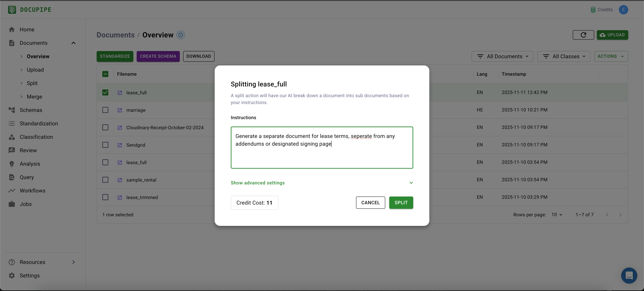This screenshot has height=291, width=644.
Task: Click the Workflows sidebar icon
Action: [x=12, y=191]
